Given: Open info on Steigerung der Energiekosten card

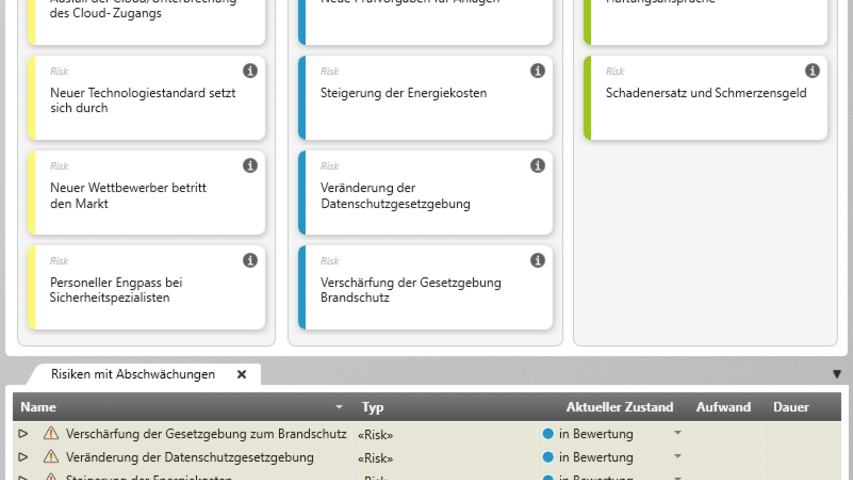Looking at the screenshot, I should click(x=537, y=71).
